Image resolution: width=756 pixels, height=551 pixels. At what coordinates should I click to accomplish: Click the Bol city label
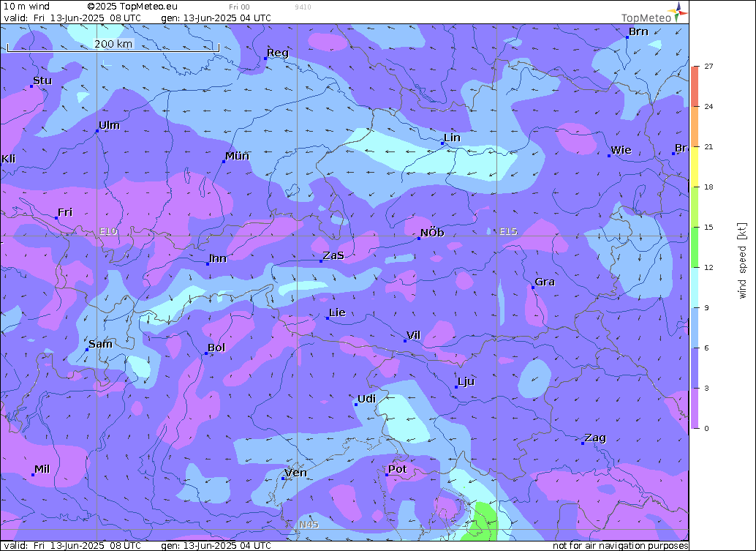(216, 348)
